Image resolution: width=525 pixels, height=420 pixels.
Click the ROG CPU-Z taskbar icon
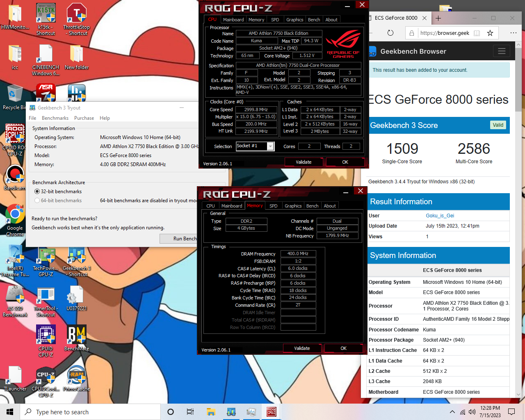271,412
